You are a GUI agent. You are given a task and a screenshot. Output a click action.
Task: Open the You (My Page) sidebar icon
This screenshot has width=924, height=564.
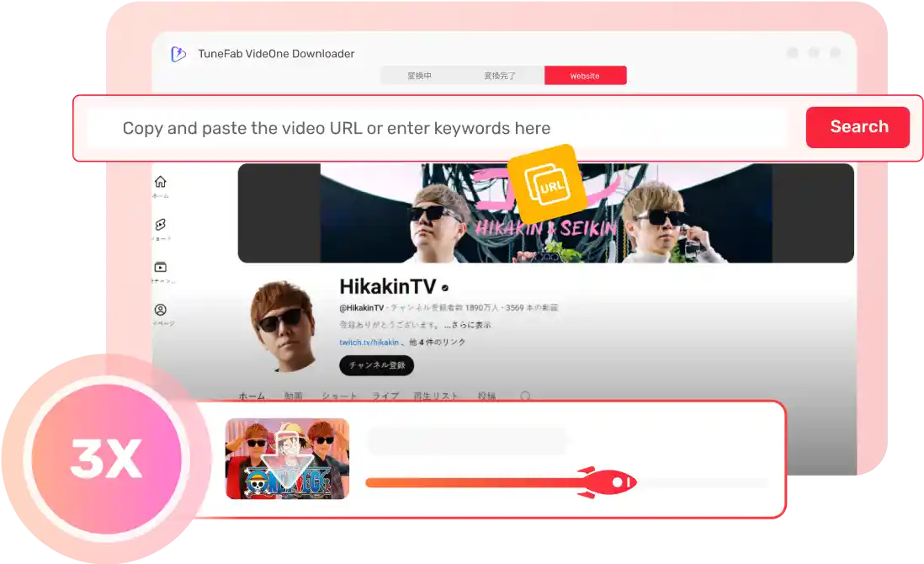(160, 310)
